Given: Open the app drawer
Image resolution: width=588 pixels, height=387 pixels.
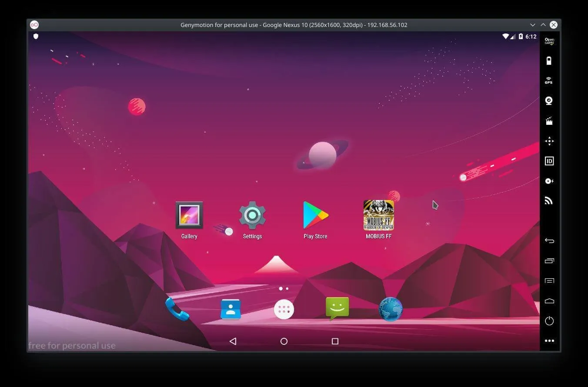Looking at the screenshot, I should 284,309.
